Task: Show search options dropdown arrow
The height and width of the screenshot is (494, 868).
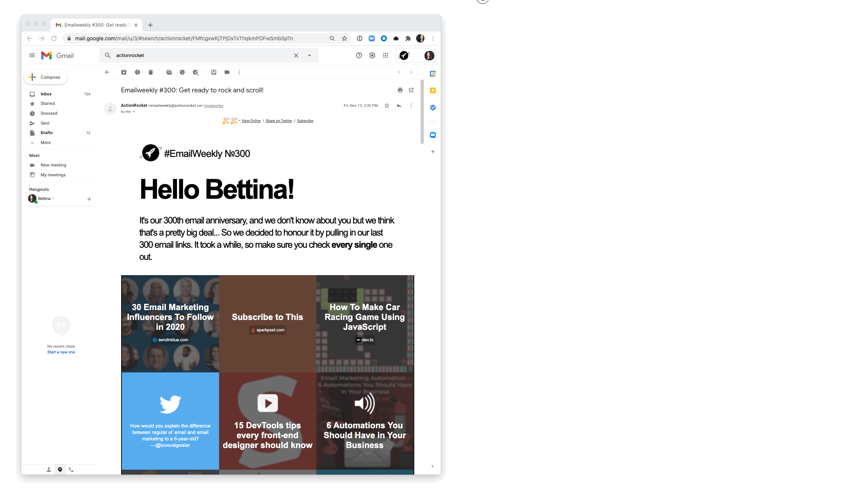Action: click(309, 55)
